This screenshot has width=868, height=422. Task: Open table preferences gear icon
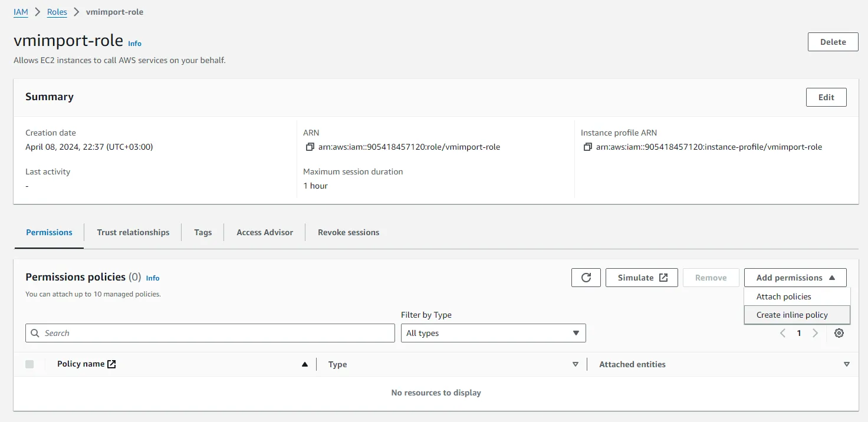pyautogui.click(x=839, y=333)
